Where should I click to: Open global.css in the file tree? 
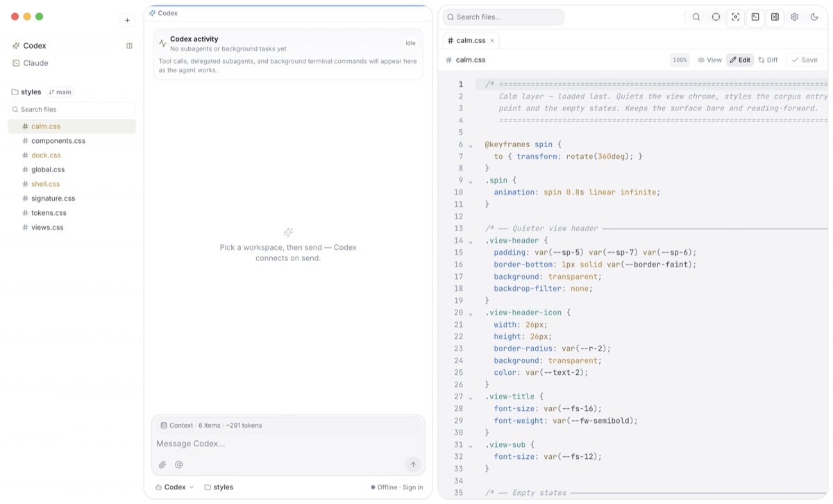(72, 169)
